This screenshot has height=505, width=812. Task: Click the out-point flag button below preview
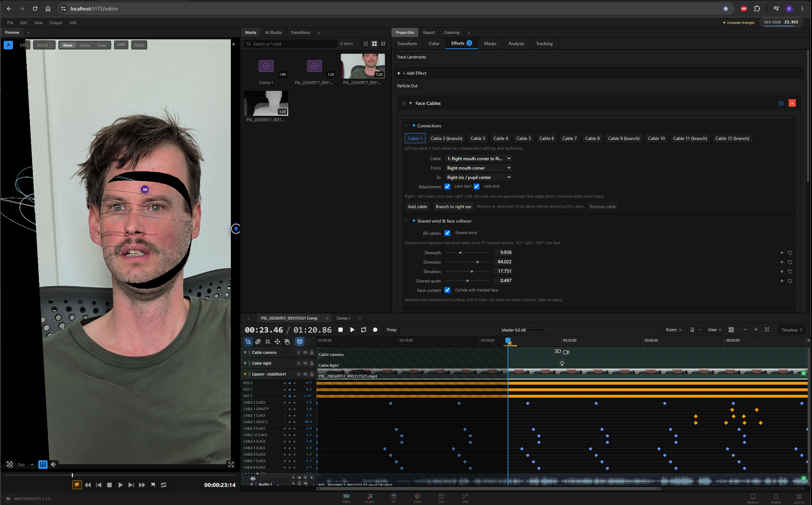point(153,485)
